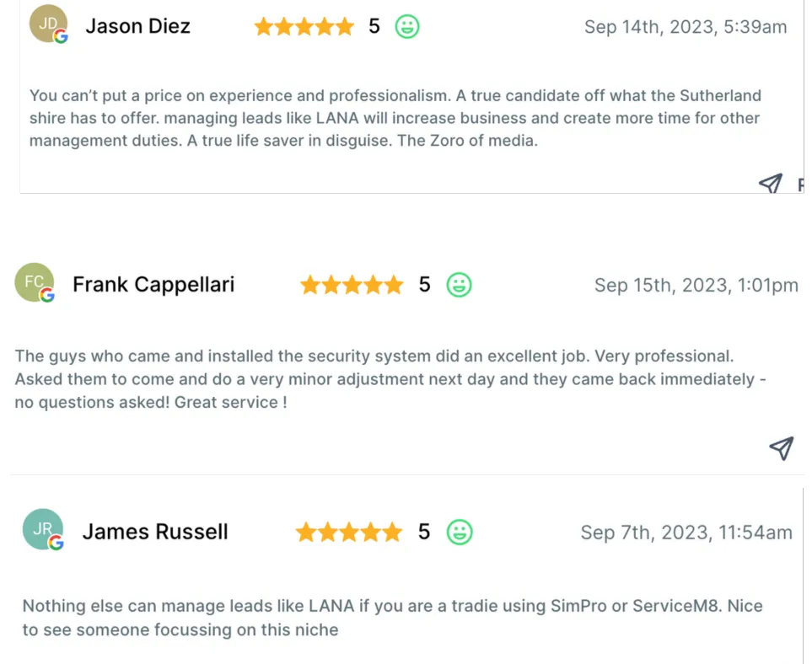Click the send arrow on Frank Cappellari's review
The height and width of the screenshot is (664, 812).
[782, 448]
